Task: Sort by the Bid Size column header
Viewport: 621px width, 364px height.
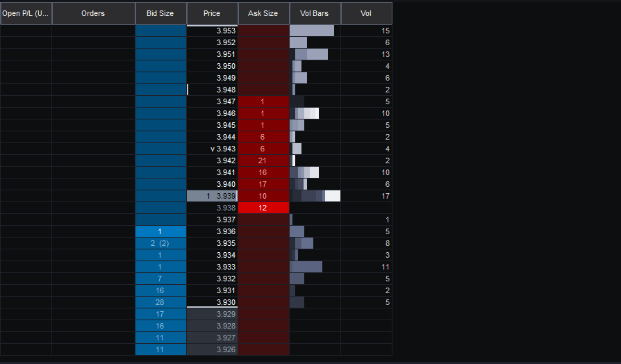Action: click(x=160, y=13)
